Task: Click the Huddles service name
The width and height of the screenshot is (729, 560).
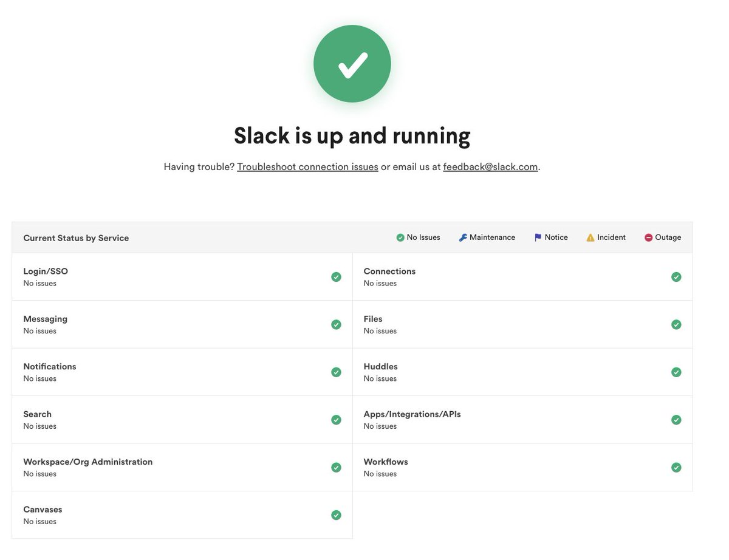Action: tap(380, 366)
